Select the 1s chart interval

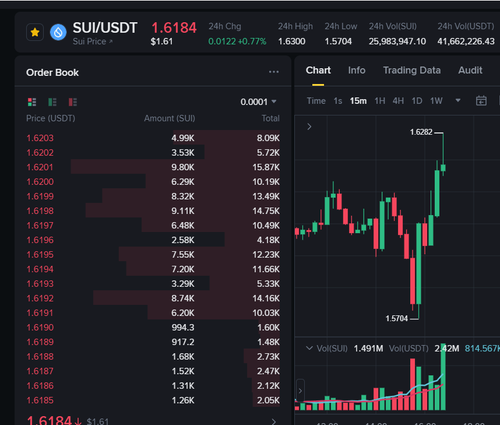pos(338,101)
